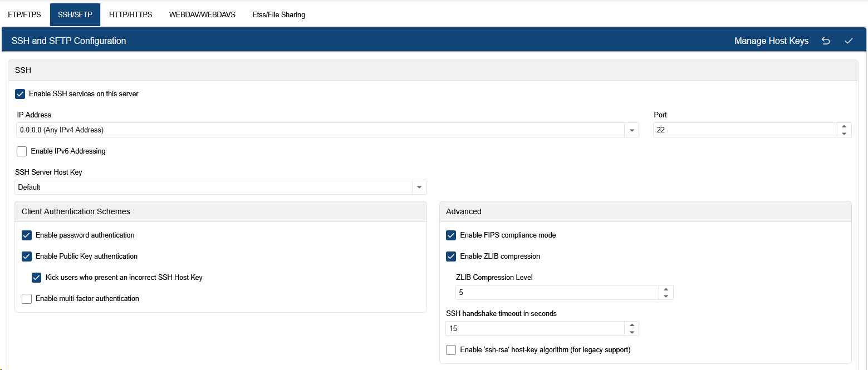The width and height of the screenshot is (868, 370).
Task: Click the undo/revert changes icon
Action: pyautogui.click(x=826, y=41)
